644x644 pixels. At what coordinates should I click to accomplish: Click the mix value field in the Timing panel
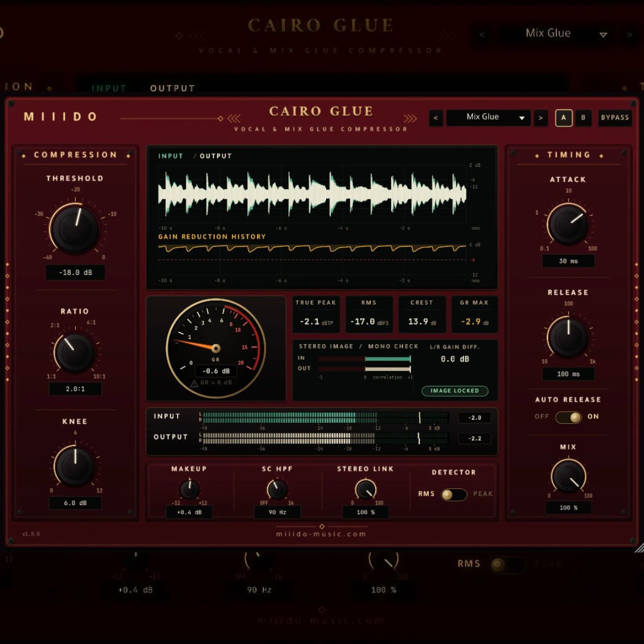[568, 508]
